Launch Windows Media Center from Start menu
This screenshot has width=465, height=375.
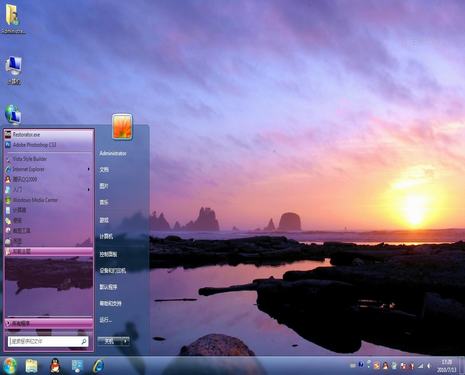tap(49, 200)
